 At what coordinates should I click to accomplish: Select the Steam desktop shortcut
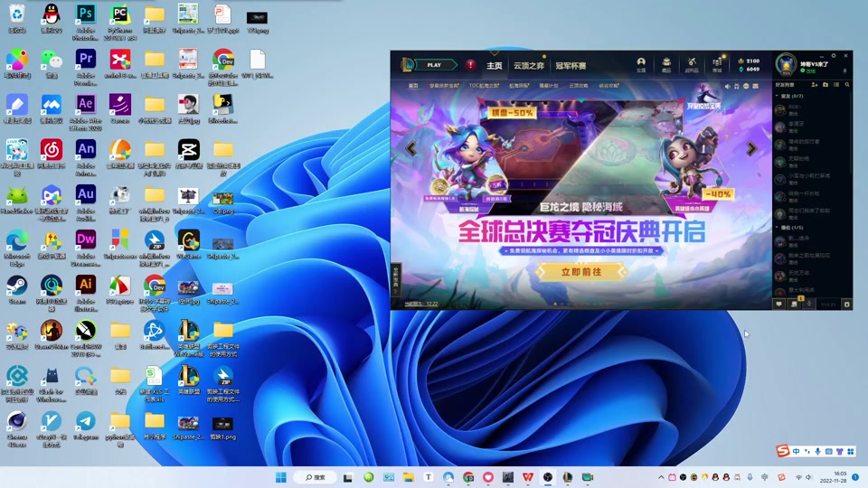point(17,290)
